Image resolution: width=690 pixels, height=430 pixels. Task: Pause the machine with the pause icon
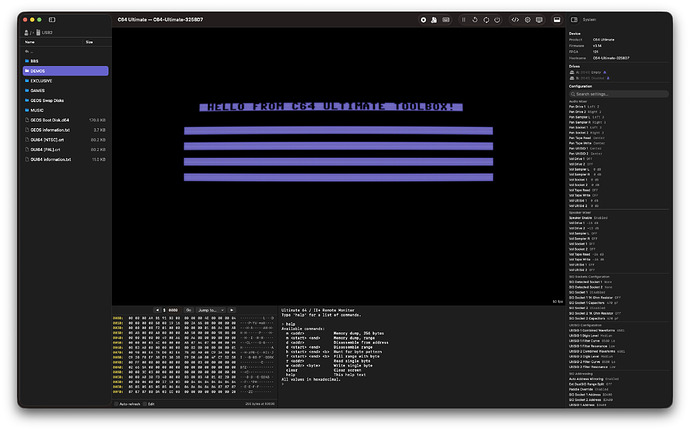click(x=463, y=20)
